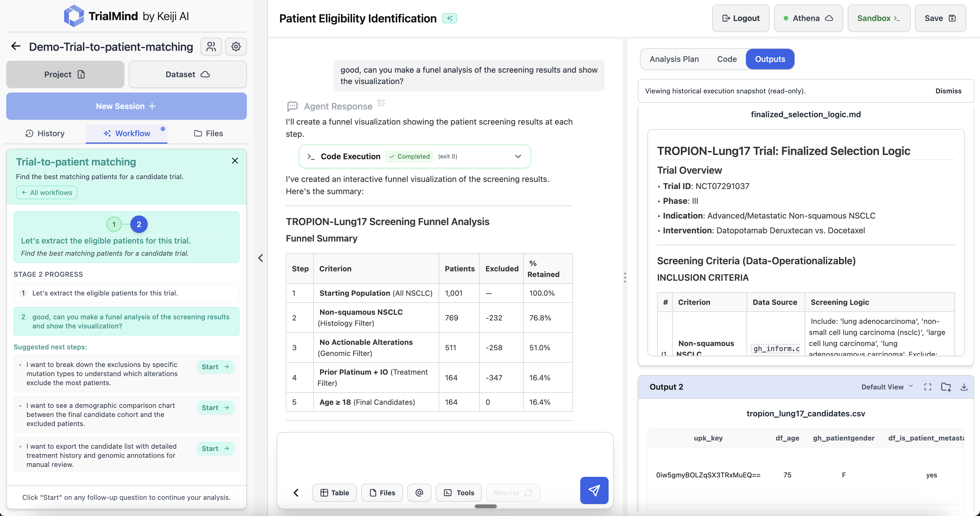Click the send message paper-plane button
Viewport: 980px width, 516px height.
click(594, 490)
